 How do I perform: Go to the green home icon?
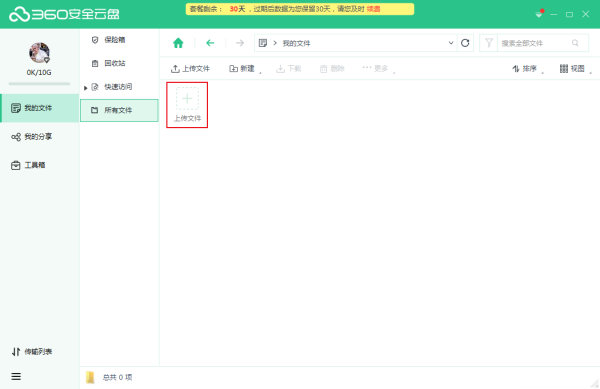coord(178,43)
